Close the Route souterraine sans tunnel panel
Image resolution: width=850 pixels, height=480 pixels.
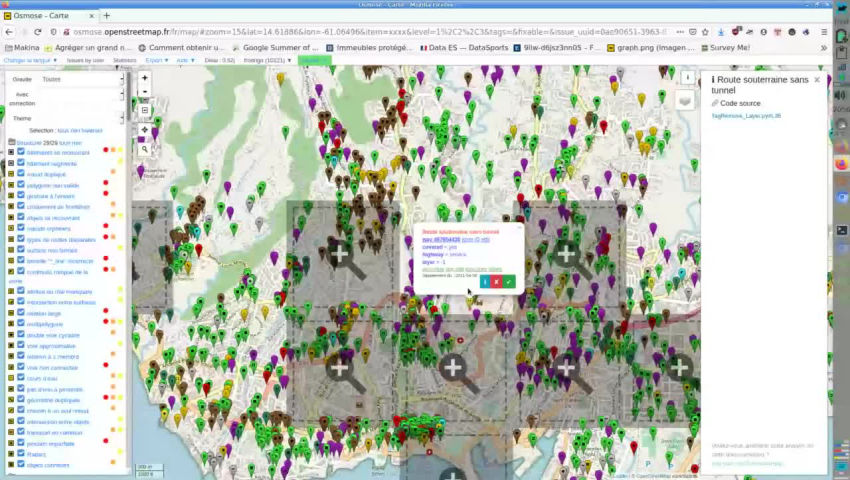817,80
